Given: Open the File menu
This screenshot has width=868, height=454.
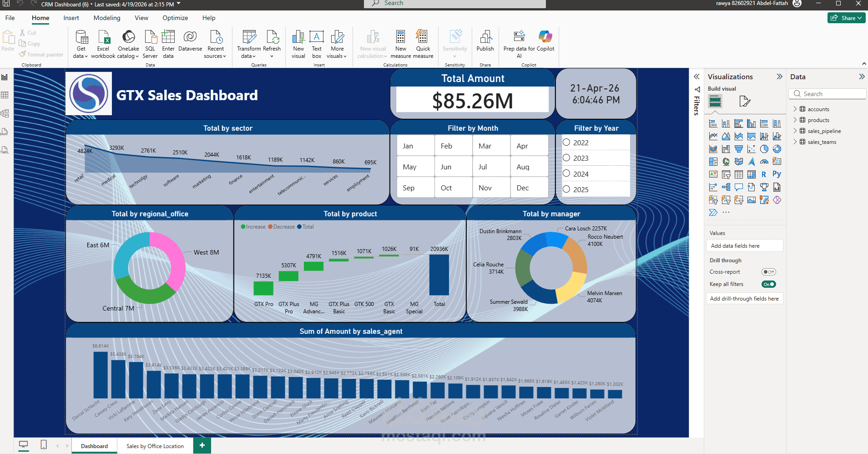Looking at the screenshot, I should [x=10, y=18].
